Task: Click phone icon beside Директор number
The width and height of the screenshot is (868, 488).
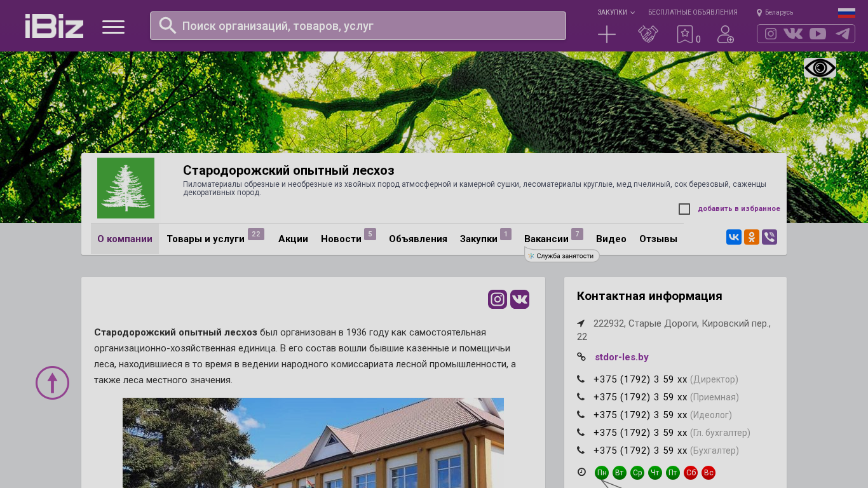Action: pyautogui.click(x=581, y=379)
